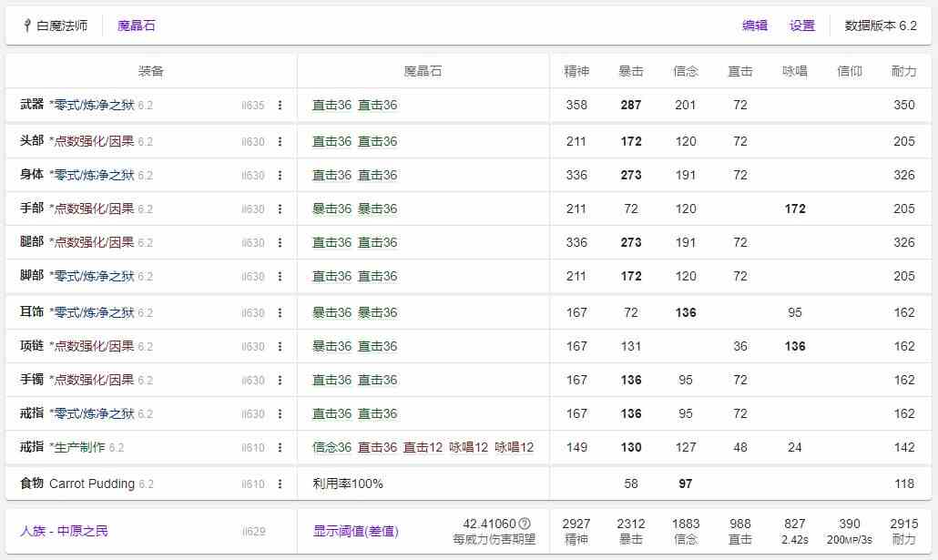
Task: Switch to the 魔晶石 tab
Action: pyautogui.click(x=137, y=25)
